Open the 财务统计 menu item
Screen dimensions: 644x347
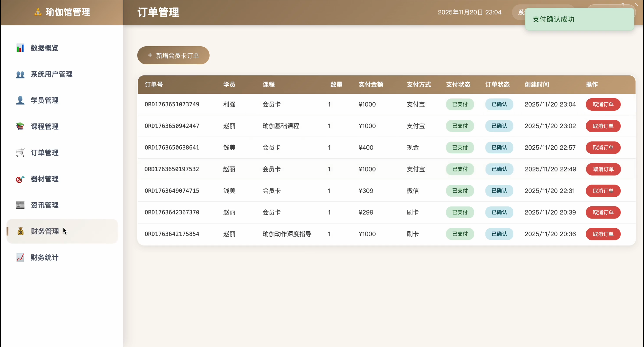[45, 257]
